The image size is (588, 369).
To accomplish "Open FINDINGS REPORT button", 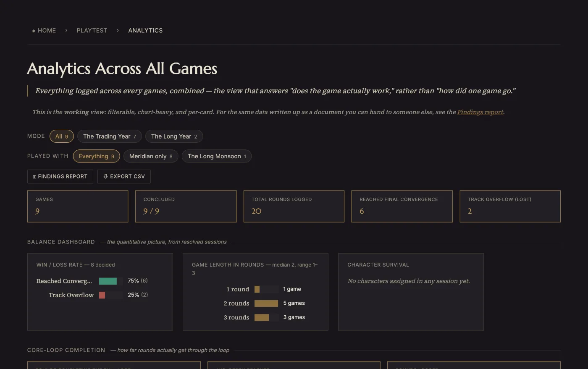I will pos(60,176).
